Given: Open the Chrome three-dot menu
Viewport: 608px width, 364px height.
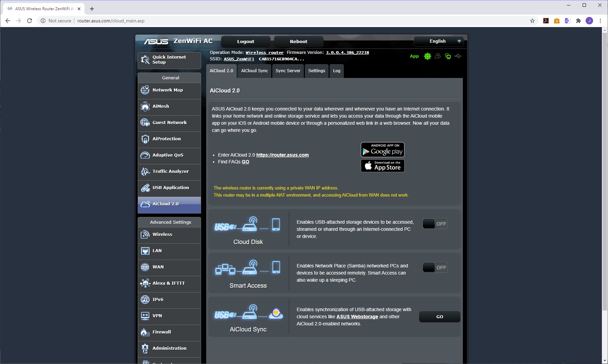Looking at the screenshot, I should tap(600, 21).
